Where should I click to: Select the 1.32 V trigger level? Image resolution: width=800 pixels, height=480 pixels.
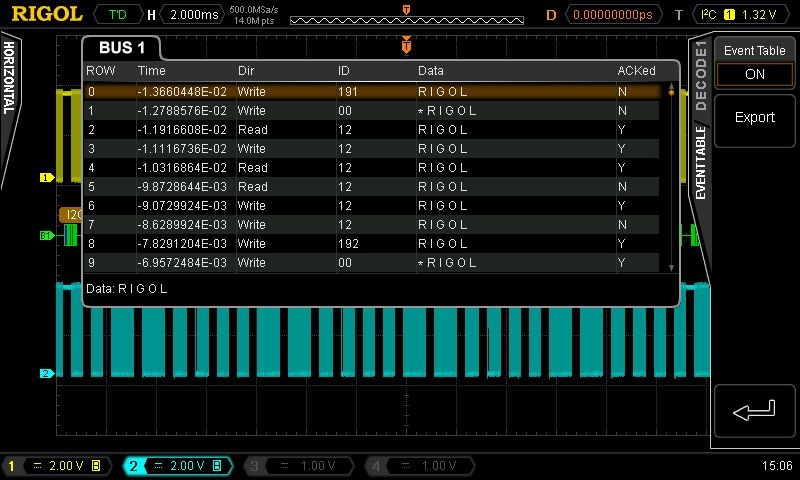pos(759,14)
